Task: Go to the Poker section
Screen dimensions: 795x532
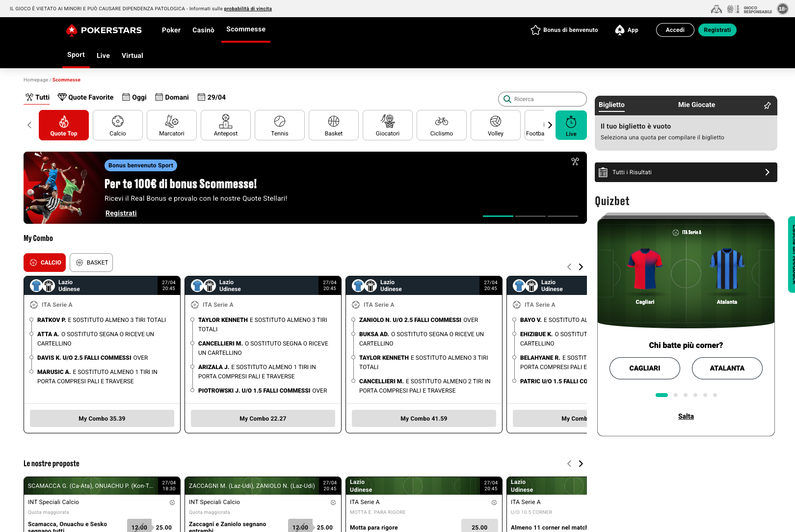Action: [171, 30]
